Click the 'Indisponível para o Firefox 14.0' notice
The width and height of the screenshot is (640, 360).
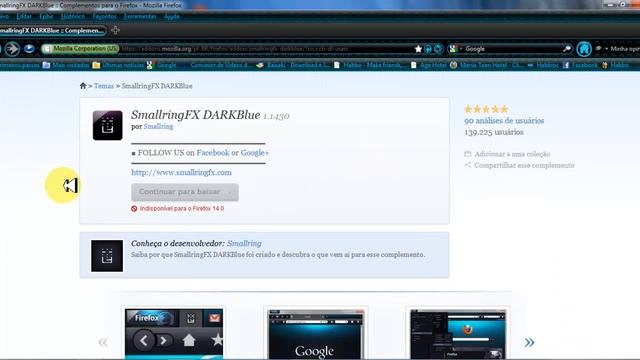click(178, 209)
